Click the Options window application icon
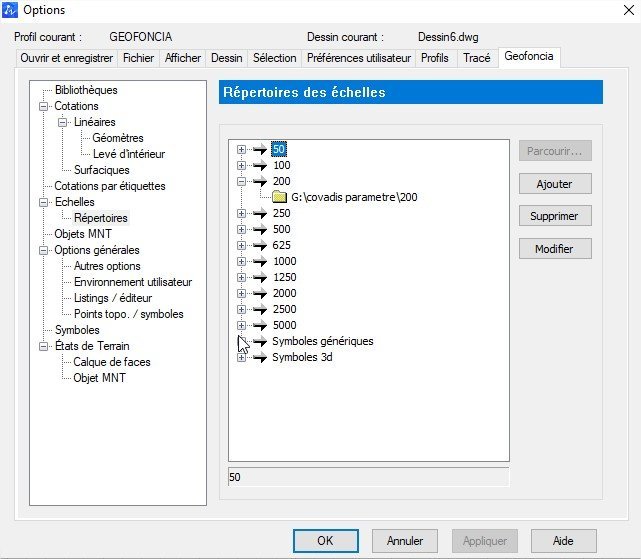The height and width of the screenshot is (559, 641). pos(10,10)
